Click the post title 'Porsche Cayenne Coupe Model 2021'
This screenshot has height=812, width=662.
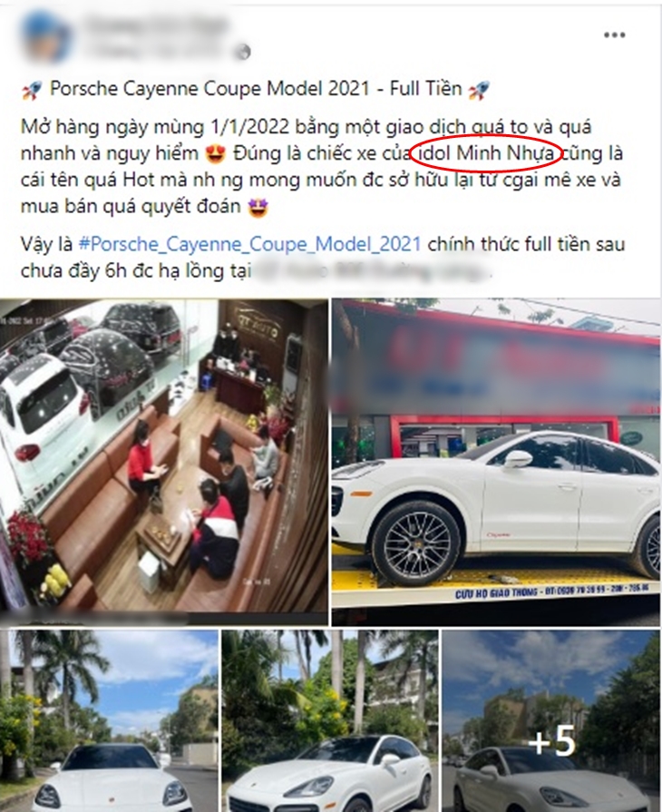point(209,89)
